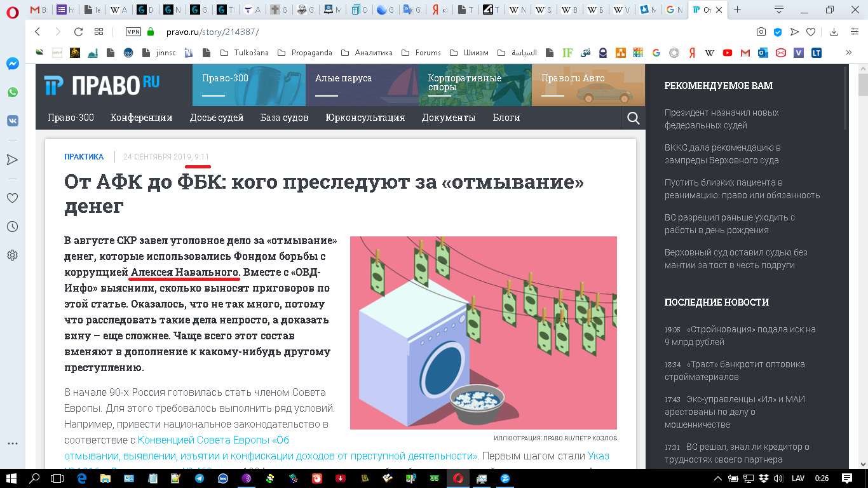868x488 pixels.
Task: Open history clock in sidebar
Action: tap(12, 226)
